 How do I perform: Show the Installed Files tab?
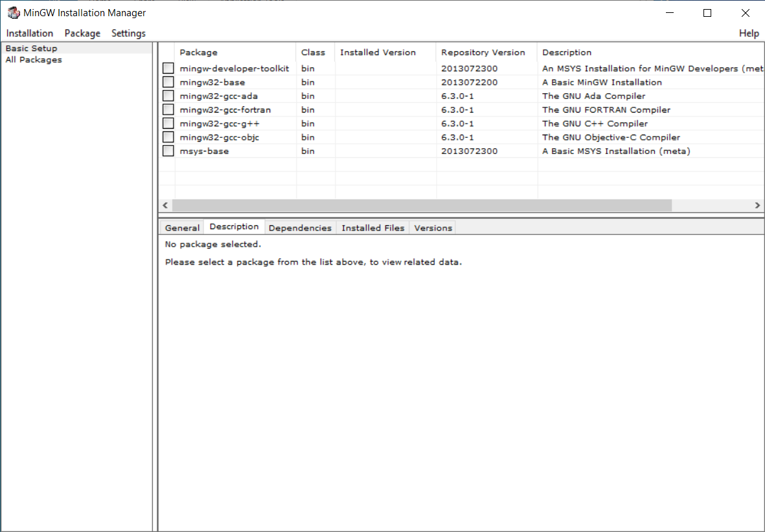(x=372, y=228)
